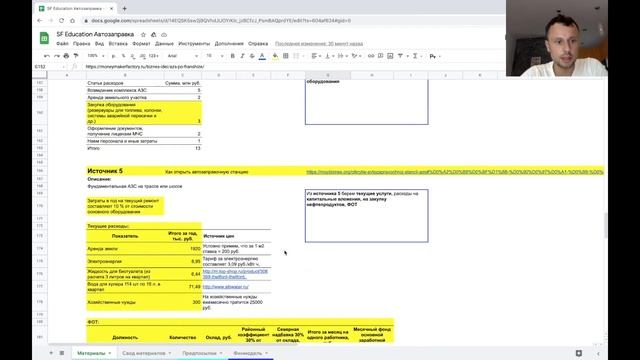Image resolution: width=640 pixels, height=360 pixels.
Task: Open the Материалы sheet tab arrow
Action: 110,353
